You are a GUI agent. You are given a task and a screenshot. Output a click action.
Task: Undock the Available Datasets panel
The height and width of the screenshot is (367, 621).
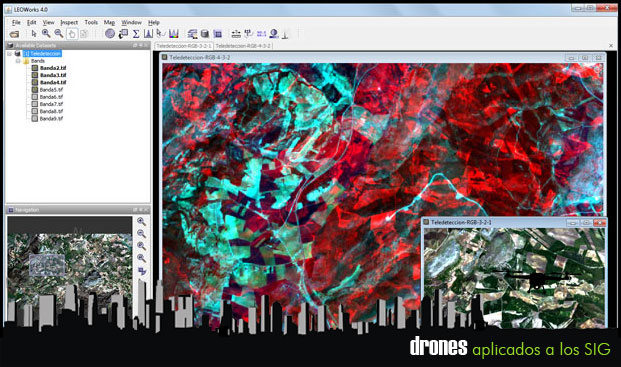[x=135, y=46]
